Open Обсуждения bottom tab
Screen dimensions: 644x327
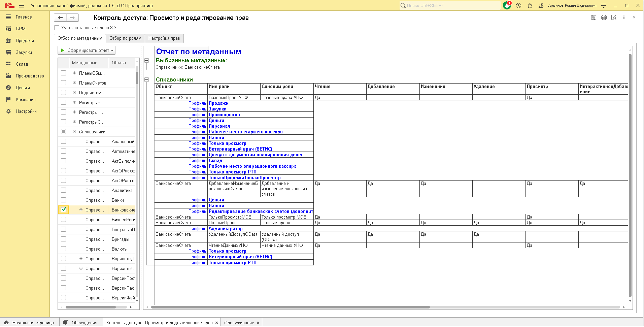tap(81, 323)
